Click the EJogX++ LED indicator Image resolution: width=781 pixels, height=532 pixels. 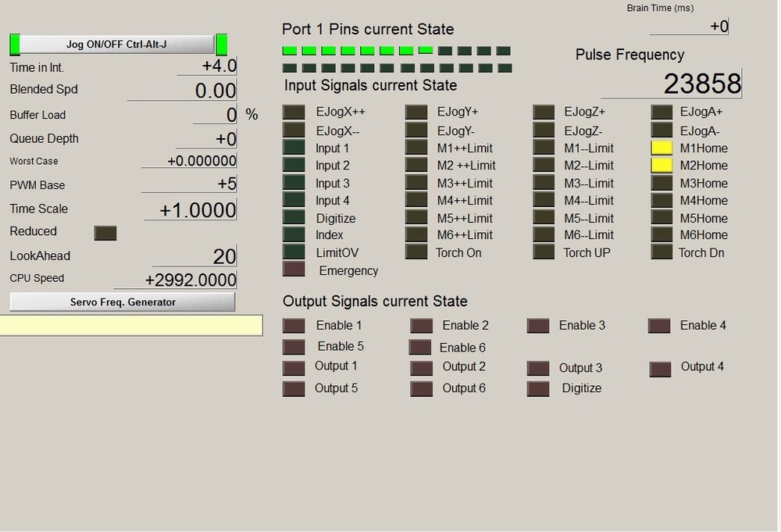point(294,112)
